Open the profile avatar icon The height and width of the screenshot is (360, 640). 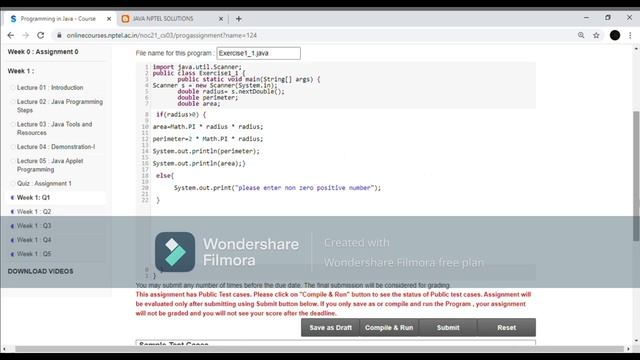(x=615, y=36)
